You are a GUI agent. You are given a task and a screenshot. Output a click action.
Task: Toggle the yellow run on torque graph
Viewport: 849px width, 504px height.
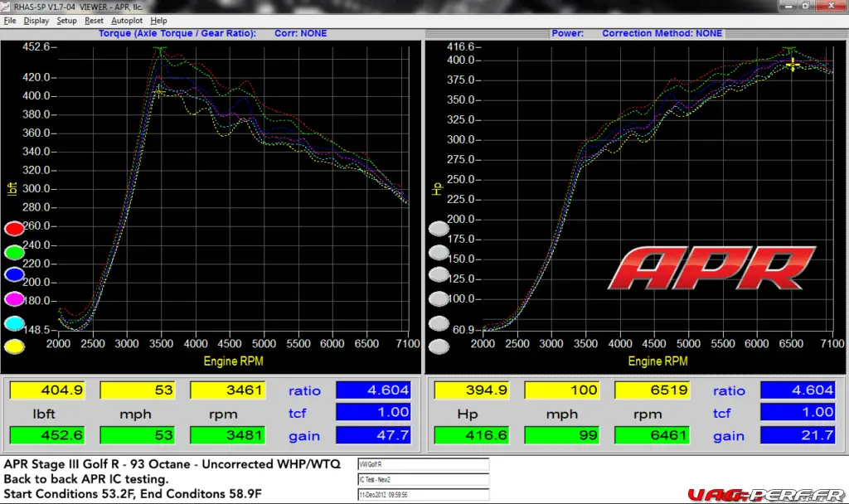pos(15,346)
